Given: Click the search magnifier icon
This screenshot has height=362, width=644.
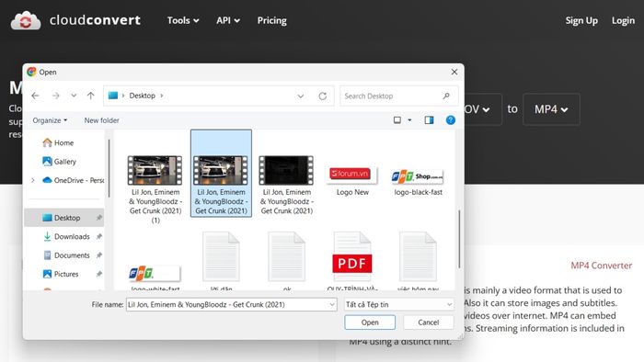Looking at the screenshot, I should [x=446, y=96].
